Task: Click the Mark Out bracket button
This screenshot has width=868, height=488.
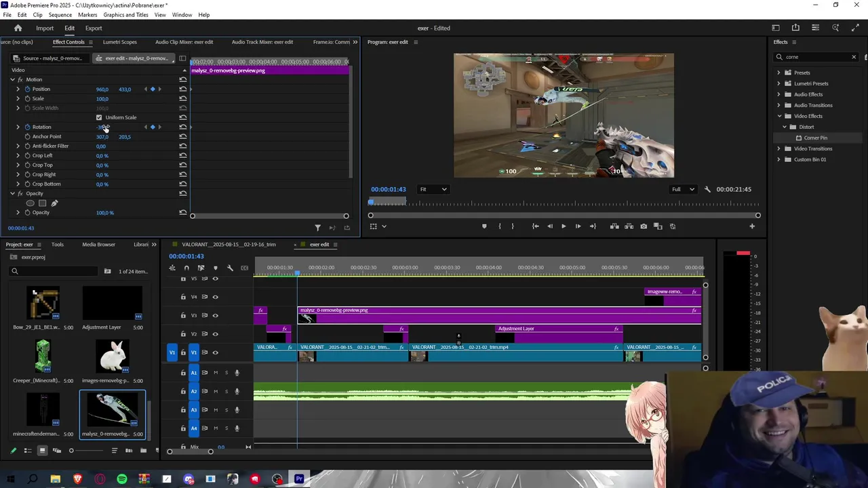Action: pos(513,226)
